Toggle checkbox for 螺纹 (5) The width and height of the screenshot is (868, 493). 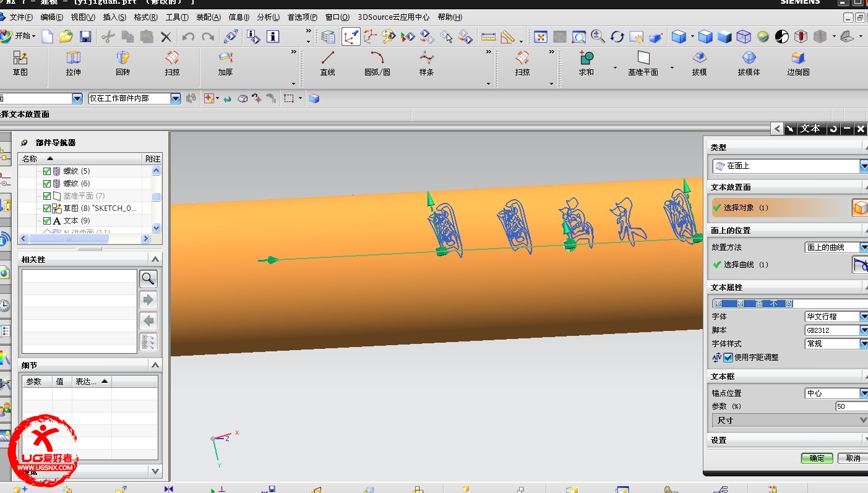(x=47, y=171)
